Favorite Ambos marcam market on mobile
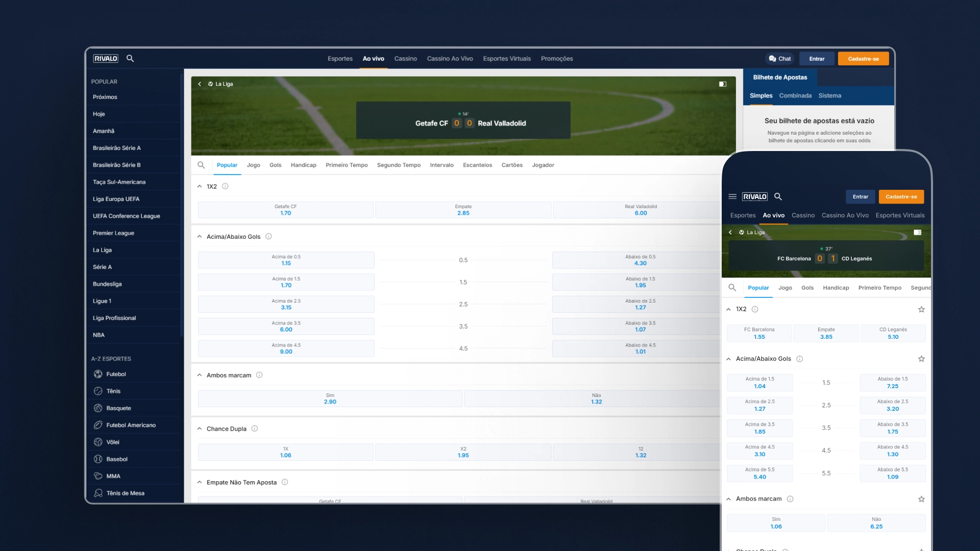The width and height of the screenshot is (980, 551). coord(921,499)
